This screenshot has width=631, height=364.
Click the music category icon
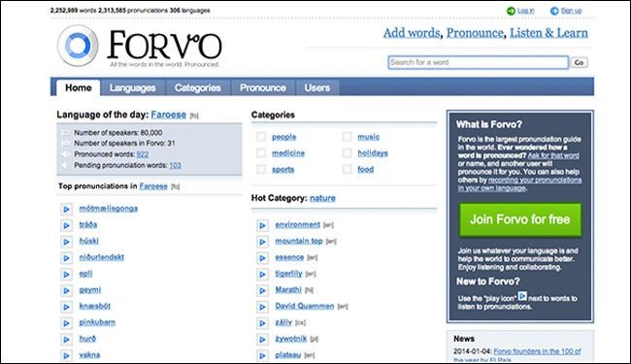347,137
